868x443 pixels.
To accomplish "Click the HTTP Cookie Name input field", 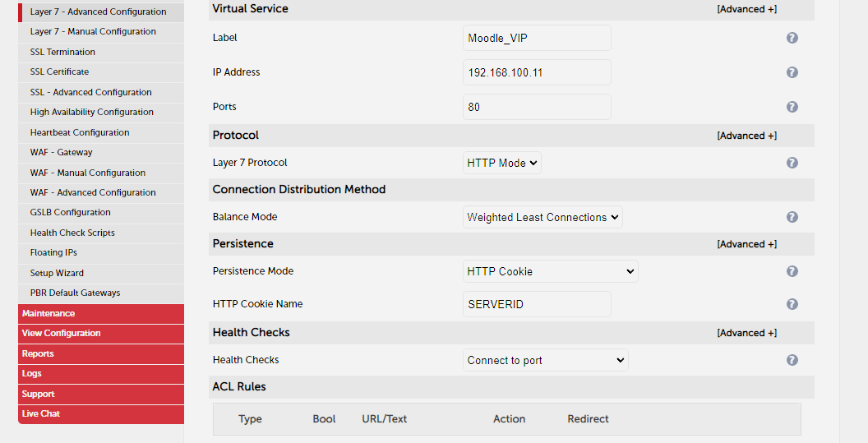I will coord(537,304).
